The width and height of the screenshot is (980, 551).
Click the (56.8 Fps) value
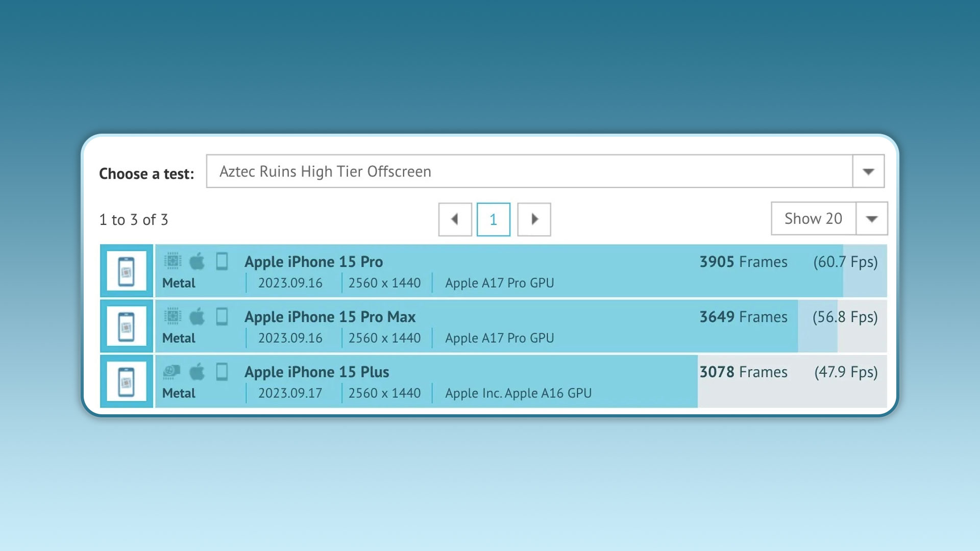(845, 317)
